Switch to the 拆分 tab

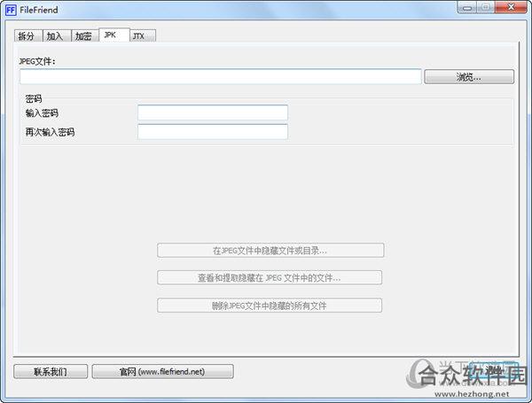(27, 36)
